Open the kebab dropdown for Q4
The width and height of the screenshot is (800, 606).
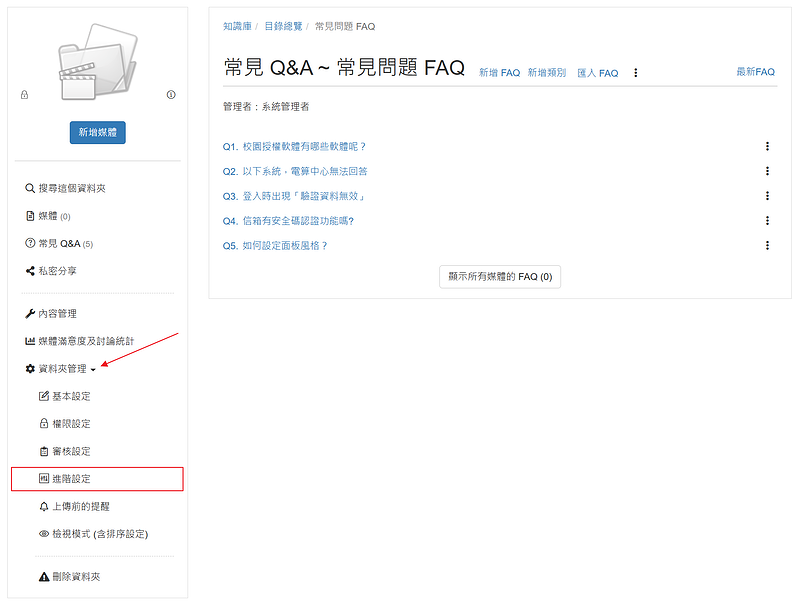(767, 221)
